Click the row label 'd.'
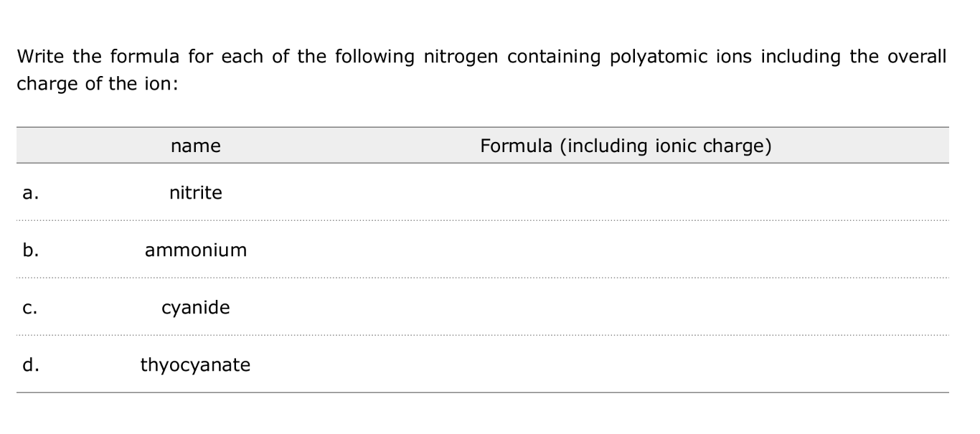 pos(29,365)
